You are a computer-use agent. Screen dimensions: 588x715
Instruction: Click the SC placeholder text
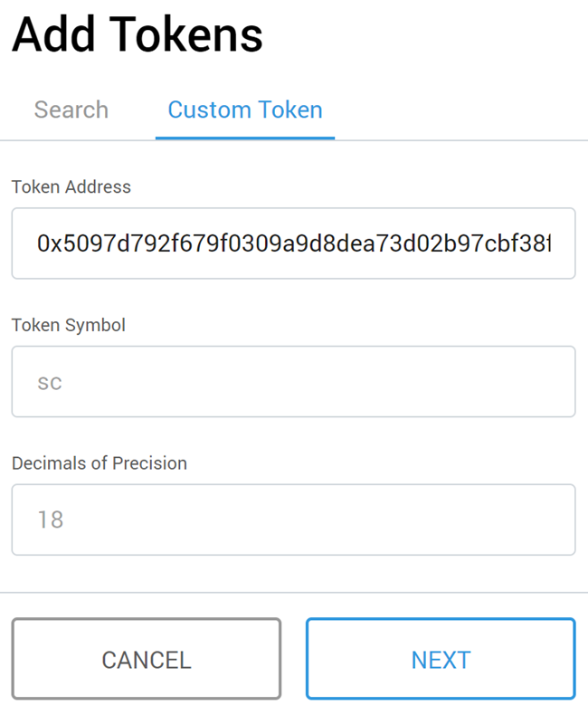pos(49,384)
